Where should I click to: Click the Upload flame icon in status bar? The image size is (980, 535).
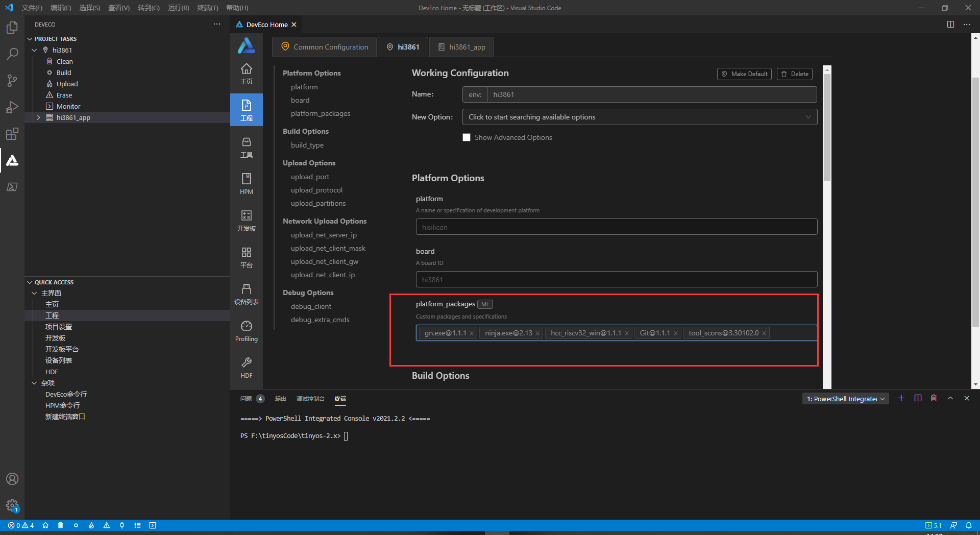coord(91,525)
